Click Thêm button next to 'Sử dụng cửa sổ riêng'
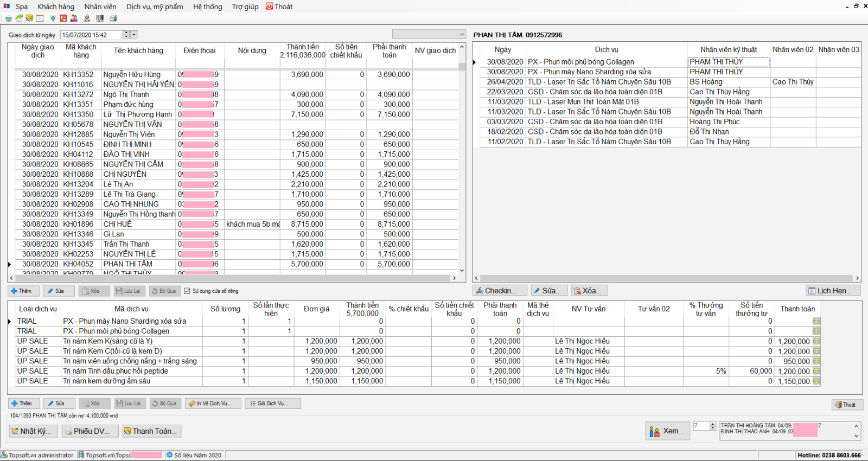 click(23, 291)
